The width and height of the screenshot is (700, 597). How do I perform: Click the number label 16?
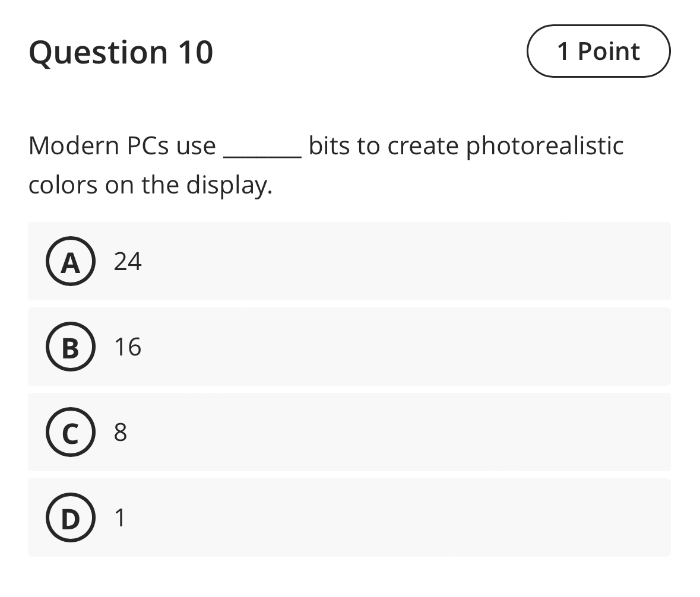[128, 347]
